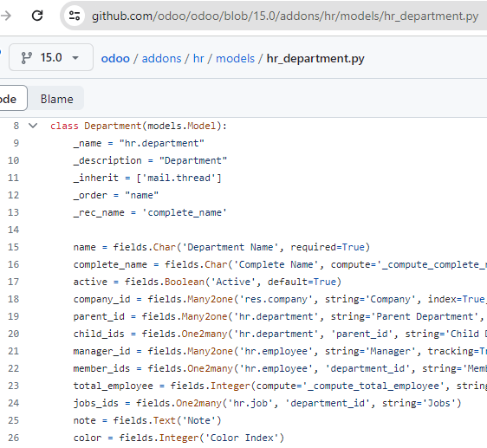This screenshot has width=487, height=448.
Task: Select line number 22
Action: [13, 368]
